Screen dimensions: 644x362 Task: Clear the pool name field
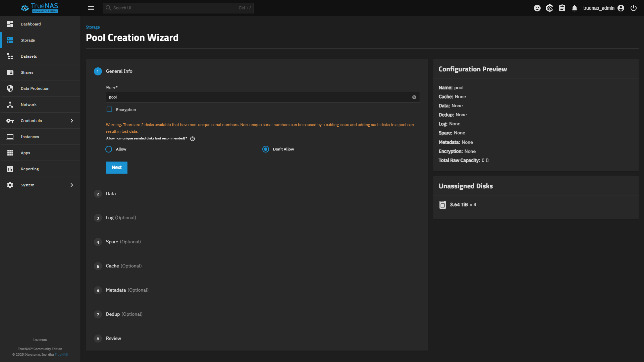coord(414,97)
